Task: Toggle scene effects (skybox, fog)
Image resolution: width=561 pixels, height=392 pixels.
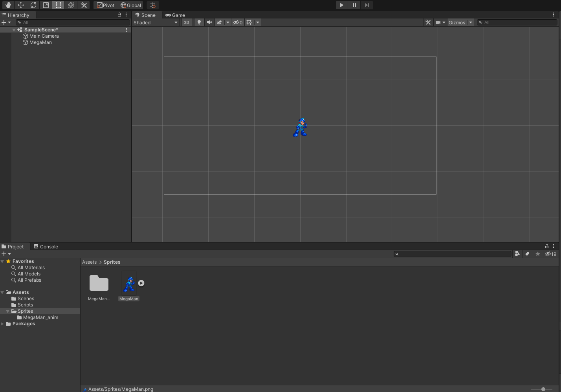Action: click(219, 22)
